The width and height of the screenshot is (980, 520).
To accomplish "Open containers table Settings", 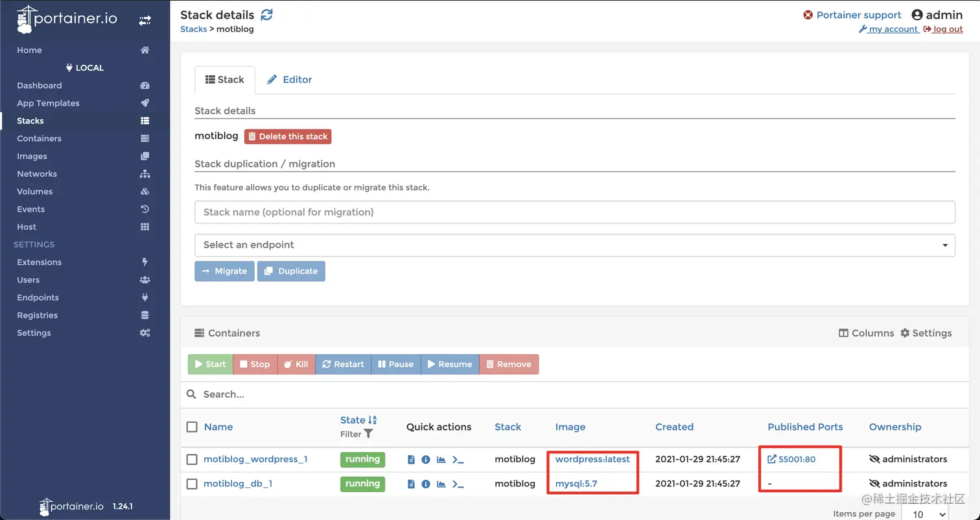I will (x=926, y=333).
